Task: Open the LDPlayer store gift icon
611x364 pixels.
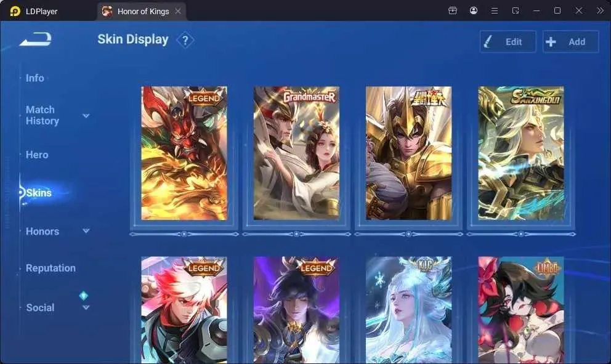Action: (453, 10)
